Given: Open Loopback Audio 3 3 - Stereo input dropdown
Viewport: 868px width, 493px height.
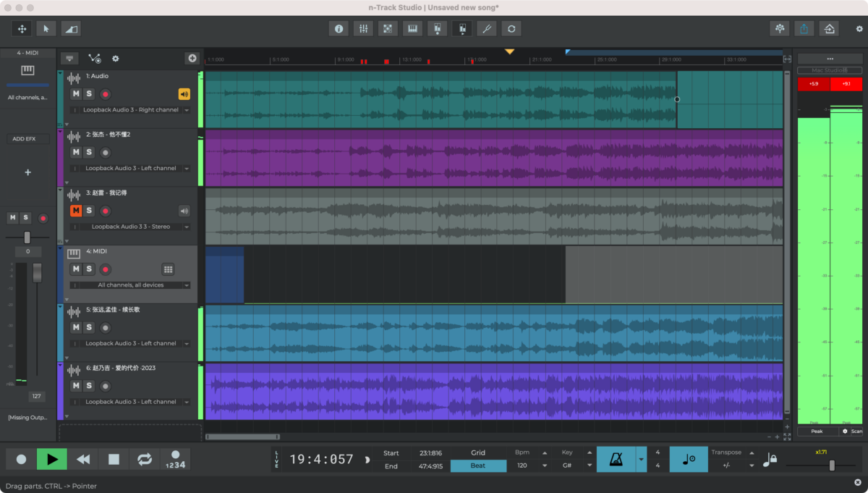Looking at the screenshot, I should click(130, 227).
